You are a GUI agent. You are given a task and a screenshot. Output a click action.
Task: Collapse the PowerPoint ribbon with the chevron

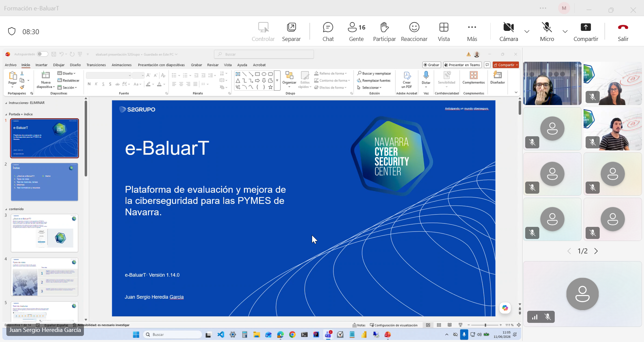[x=516, y=92]
